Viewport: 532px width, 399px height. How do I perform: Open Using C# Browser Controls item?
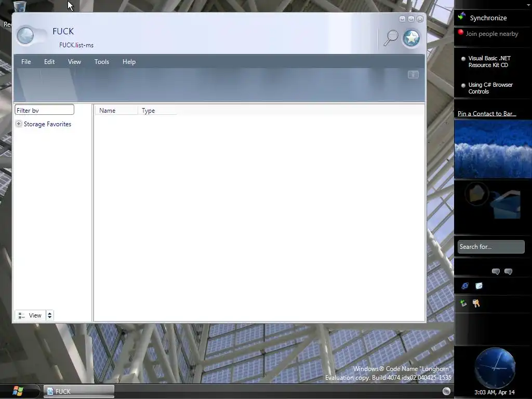(x=490, y=88)
